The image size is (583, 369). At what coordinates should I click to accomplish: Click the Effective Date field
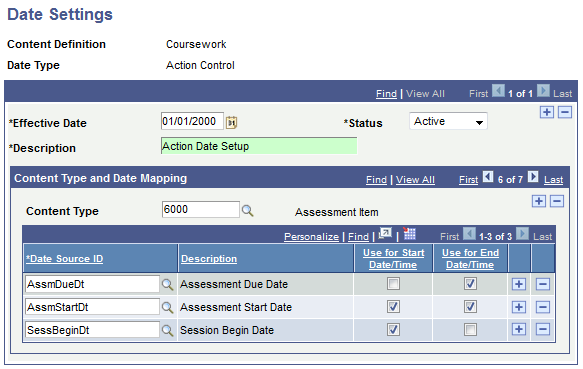[192, 121]
